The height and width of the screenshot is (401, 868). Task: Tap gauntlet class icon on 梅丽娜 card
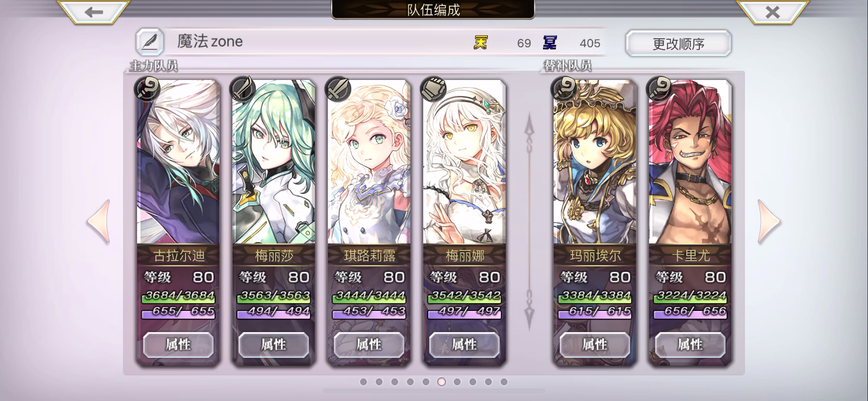(x=433, y=89)
